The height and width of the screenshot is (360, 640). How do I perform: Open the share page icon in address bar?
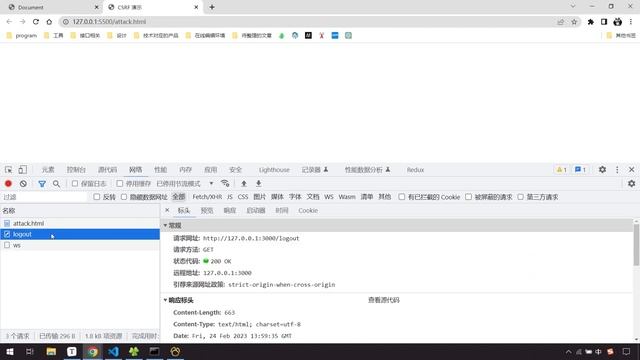[x=560, y=22]
